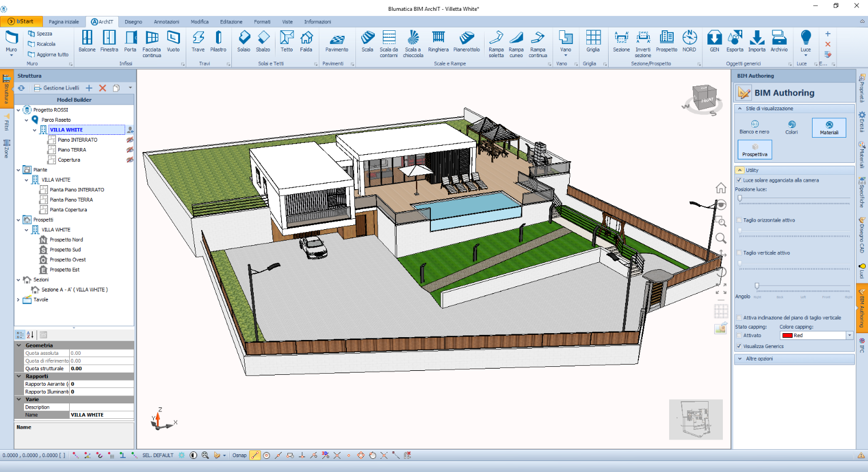Select the Tetto roof tool
Viewport: 868px width, 472px height.
[x=286, y=42]
